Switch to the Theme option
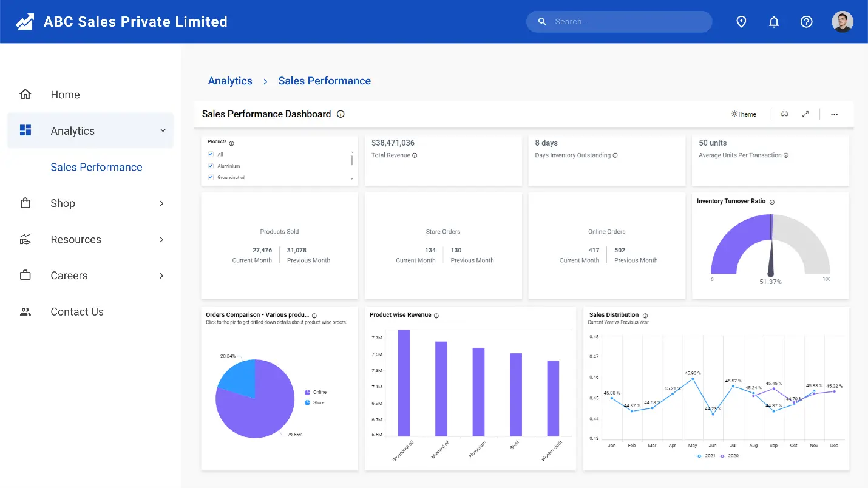 [x=743, y=114]
